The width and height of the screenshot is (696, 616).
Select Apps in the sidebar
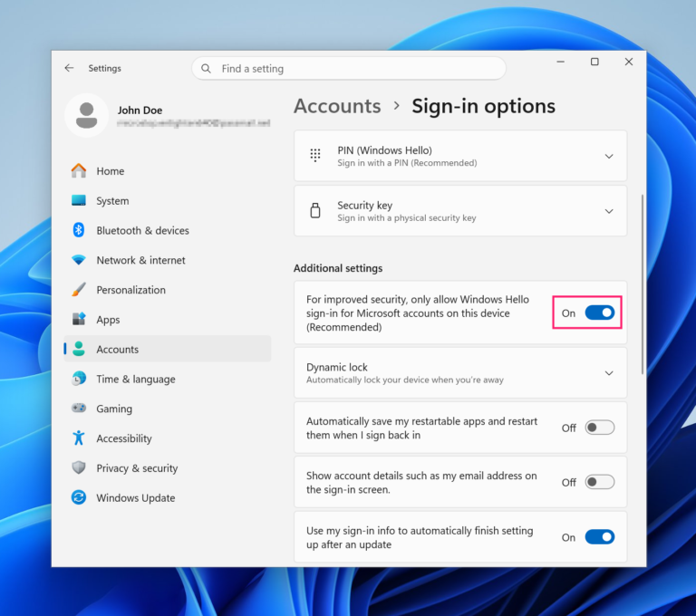click(x=168, y=320)
